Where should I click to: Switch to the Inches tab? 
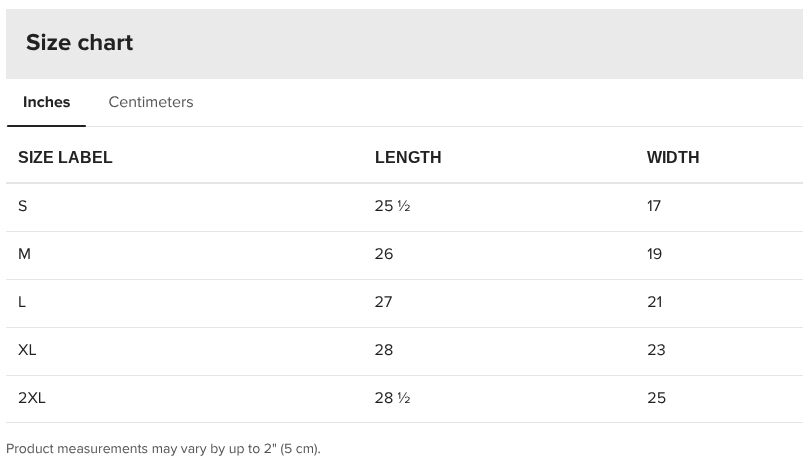coord(46,102)
